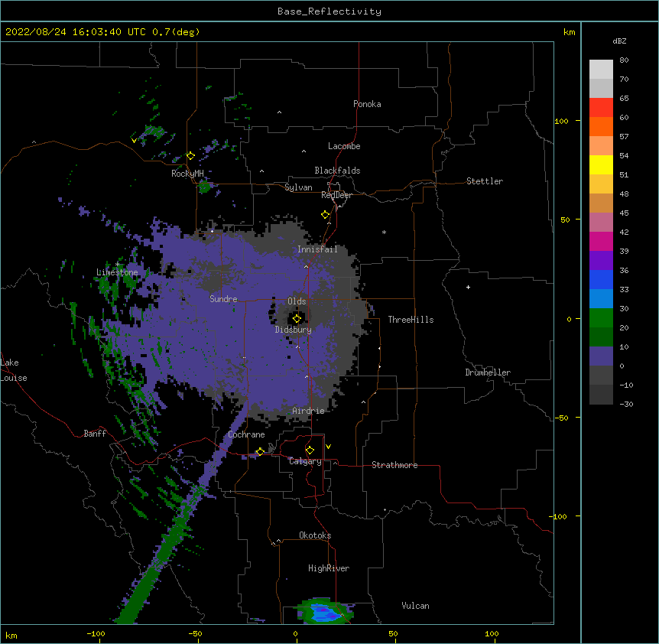Click the Ponoka city label

[367, 104]
